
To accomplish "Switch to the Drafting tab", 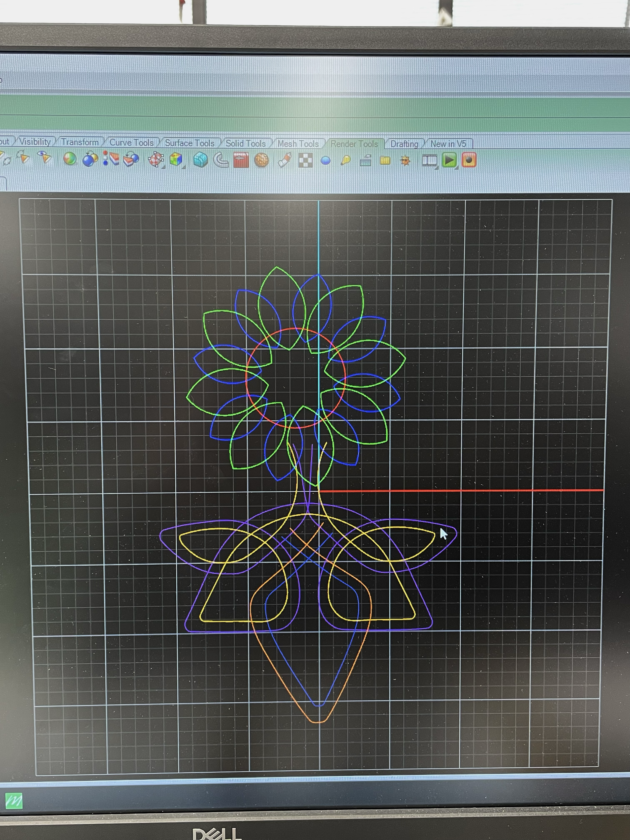I will coord(404,144).
